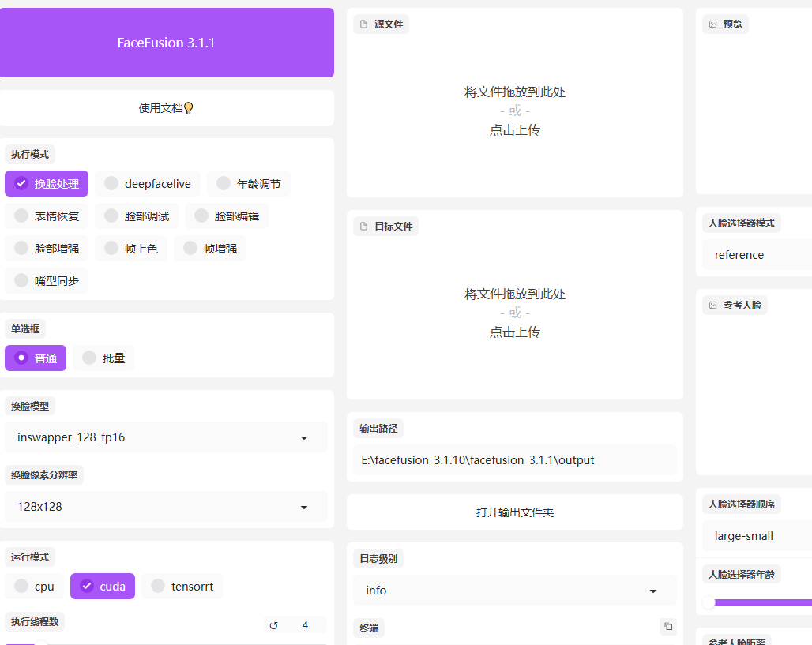Click the 换脸像素分辨率 label

pos(44,474)
